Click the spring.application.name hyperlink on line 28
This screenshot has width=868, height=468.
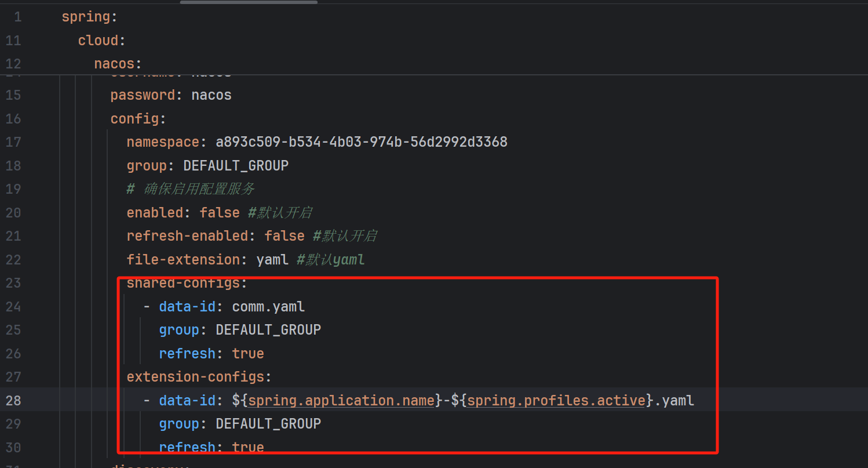(x=341, y=400)
